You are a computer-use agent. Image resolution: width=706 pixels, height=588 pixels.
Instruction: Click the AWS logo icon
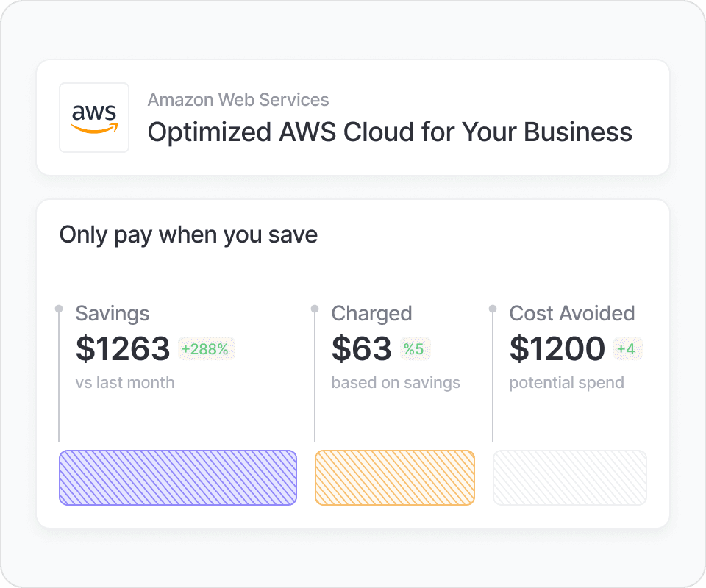[94, 118]
